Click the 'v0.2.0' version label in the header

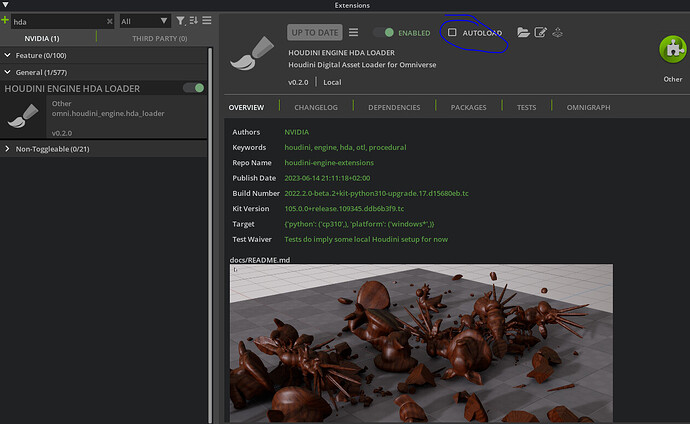[x=298, y=82]
